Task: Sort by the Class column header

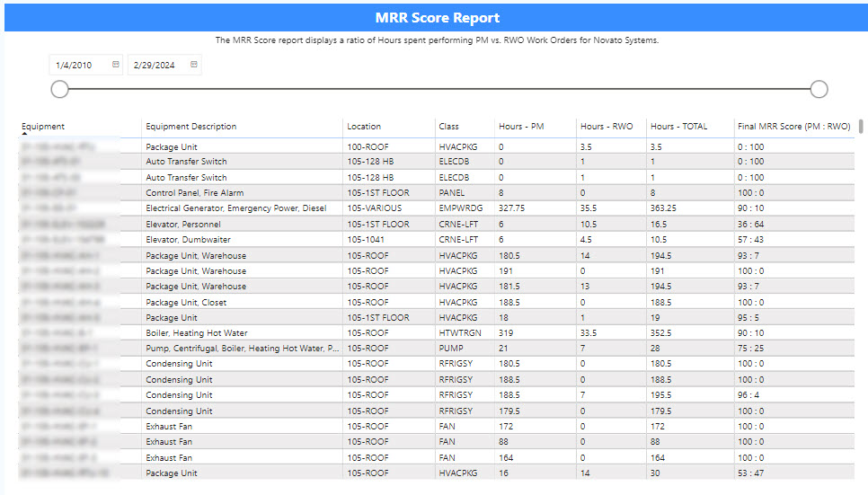Action: pos(448,127)
